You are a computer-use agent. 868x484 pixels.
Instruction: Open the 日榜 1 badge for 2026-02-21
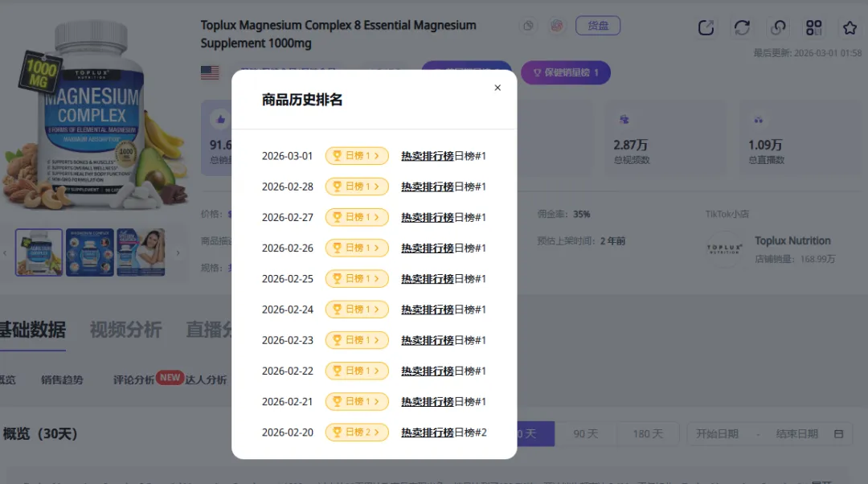[357, 401]
